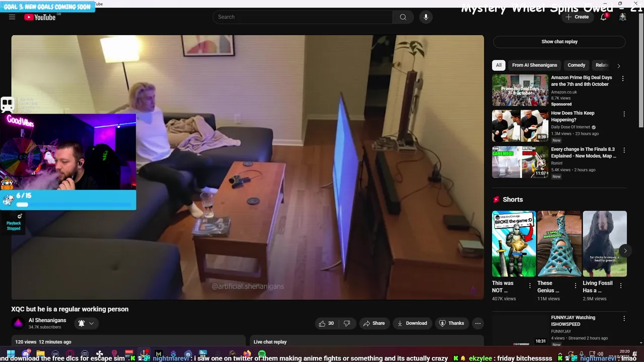Open the account avatar menu

click(623, 17)
